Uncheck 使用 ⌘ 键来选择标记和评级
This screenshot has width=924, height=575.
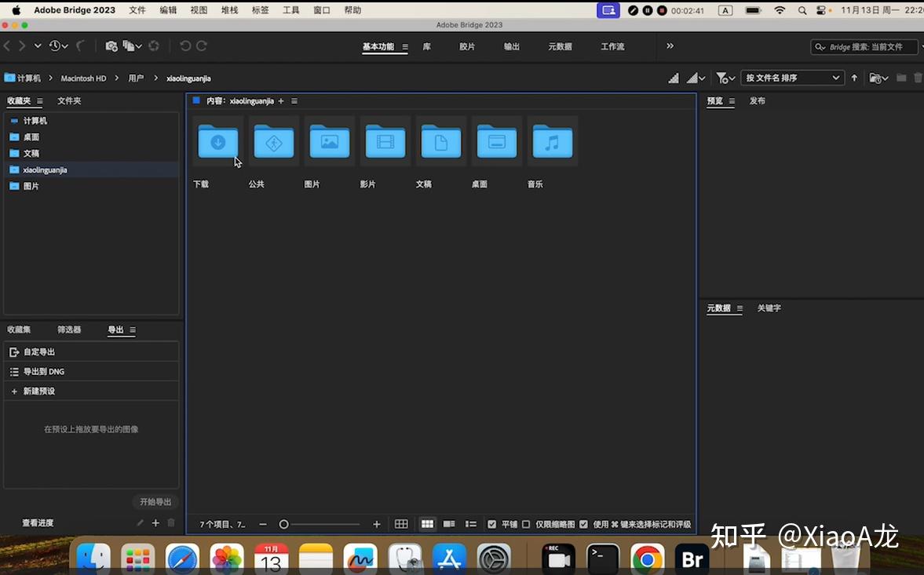583,523
